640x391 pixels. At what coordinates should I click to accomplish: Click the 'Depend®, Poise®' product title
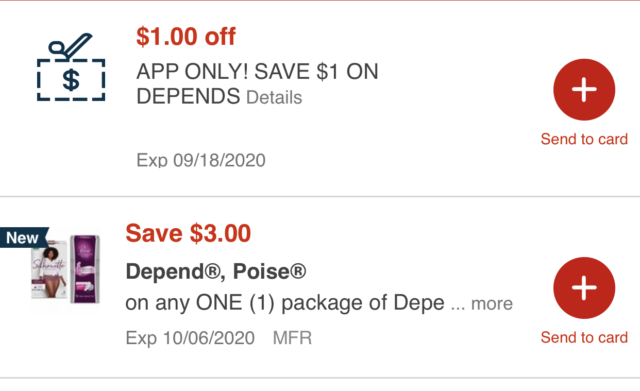click(x=216, y=271)
